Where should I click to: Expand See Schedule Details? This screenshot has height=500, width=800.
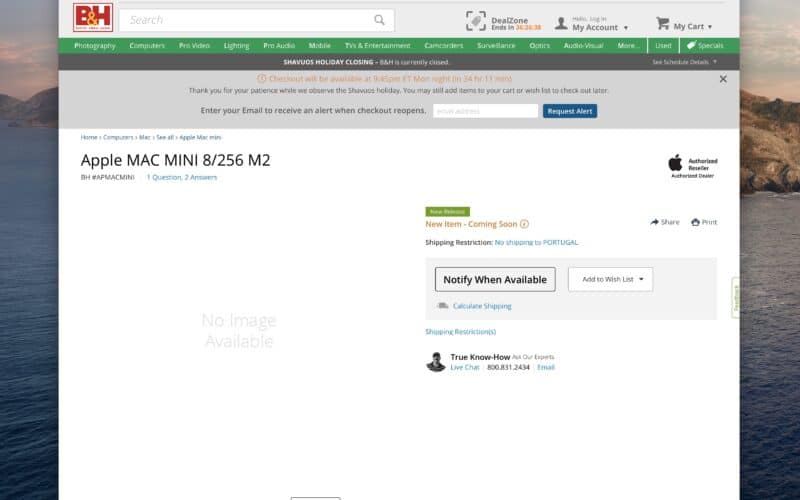tap(685, 62)
